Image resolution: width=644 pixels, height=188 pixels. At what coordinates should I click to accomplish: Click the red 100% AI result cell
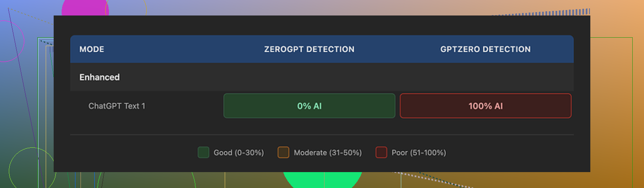485,106
